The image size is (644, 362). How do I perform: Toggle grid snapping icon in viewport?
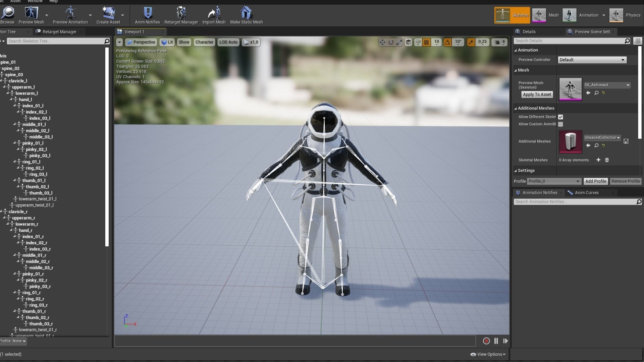[x=426, y=42]
